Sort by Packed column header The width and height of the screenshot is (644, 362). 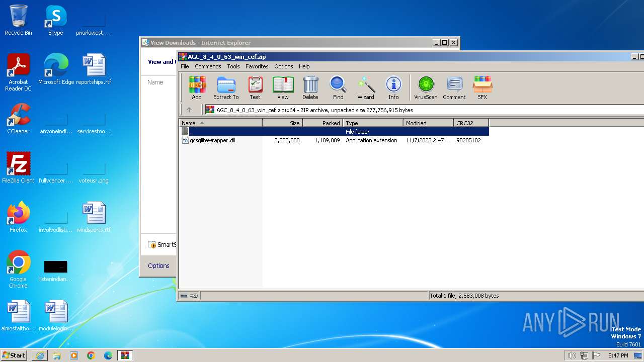pyautogui.click(x=323, y=123)
